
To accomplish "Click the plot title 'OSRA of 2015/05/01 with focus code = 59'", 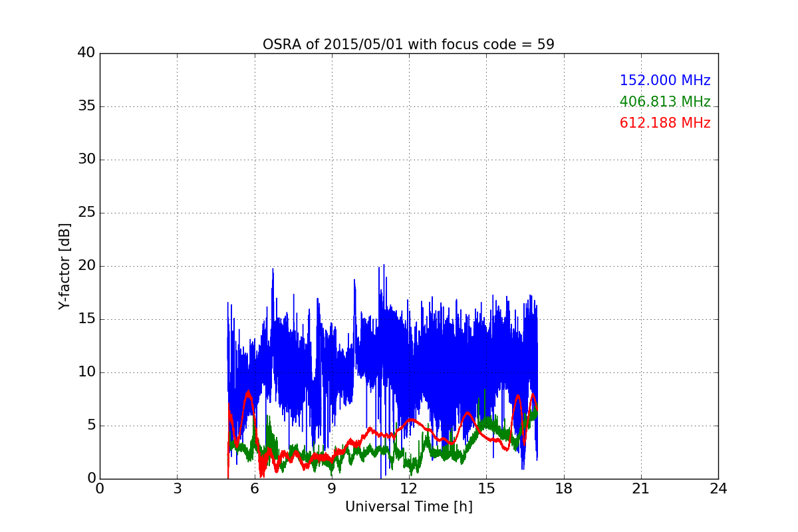I will pos(408,45).
